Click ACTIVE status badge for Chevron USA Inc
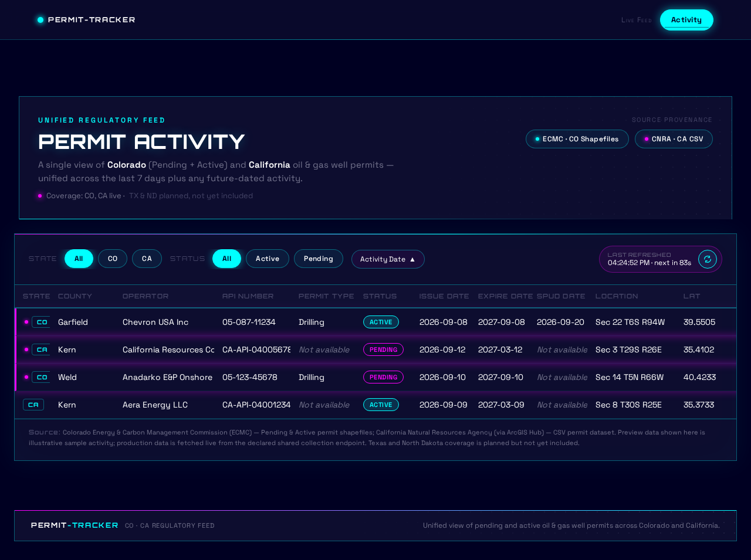 point(381,322)
